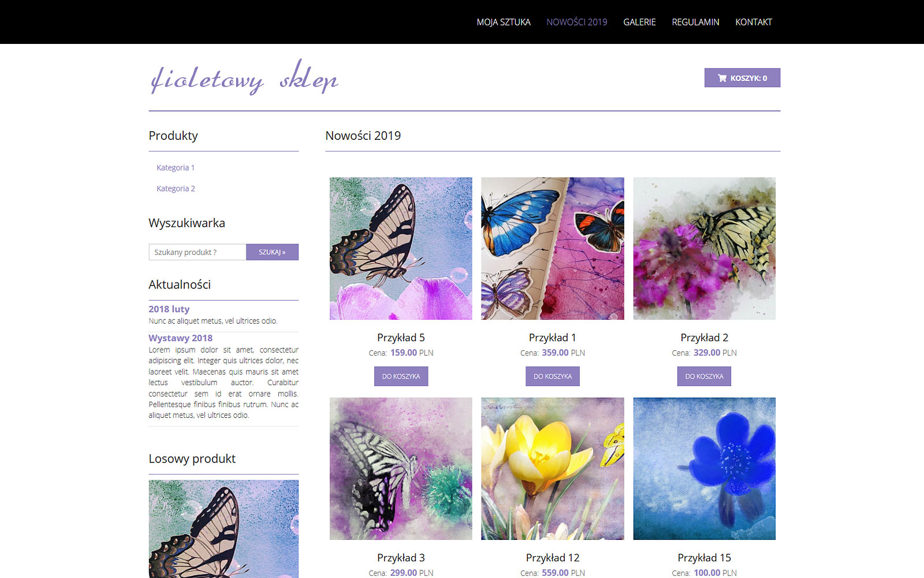Open the fioletowy sklep logo
Image resolution: width=924 pixels, height=578 pixels.
tap(244, 77)
